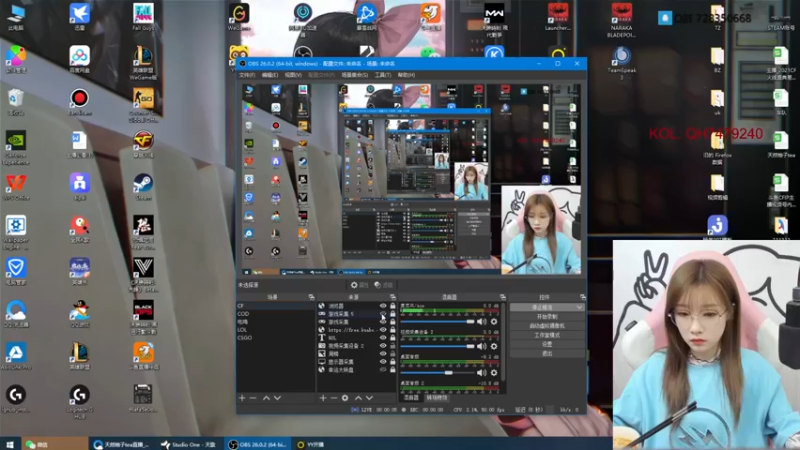Pop out the Scenes dock
The image size is (800, 450).
[x=311, y=297]
